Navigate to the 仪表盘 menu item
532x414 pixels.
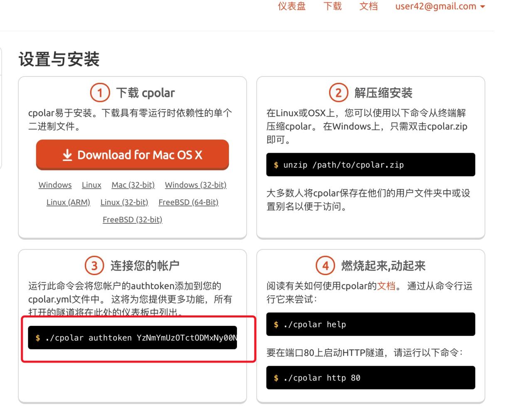coord(292,6)
